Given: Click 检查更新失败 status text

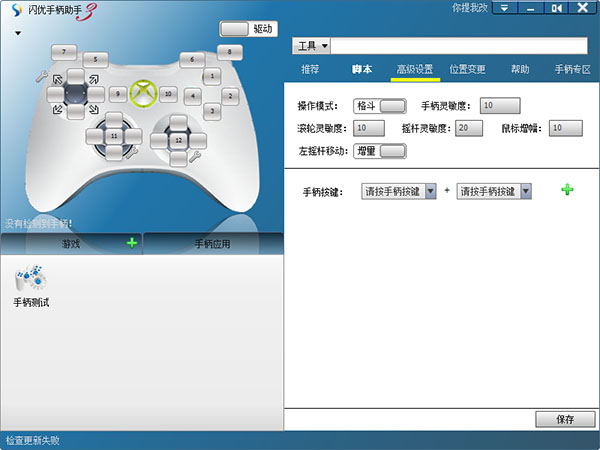Looking at the screenshot, I should [33, 440].
